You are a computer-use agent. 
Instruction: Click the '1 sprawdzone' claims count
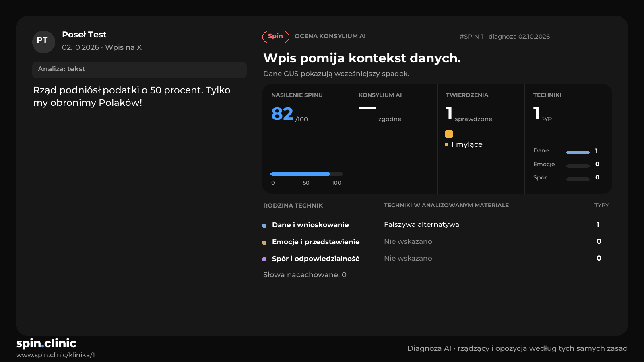click(469, 114)
